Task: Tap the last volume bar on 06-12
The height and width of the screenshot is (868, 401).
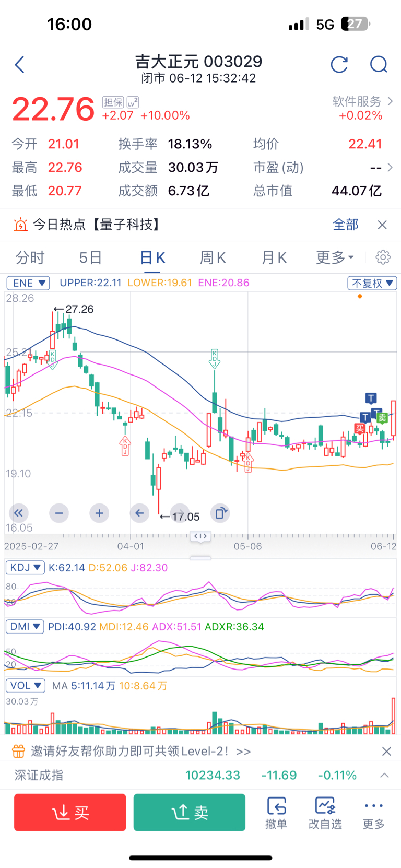Action: point(393,715)
